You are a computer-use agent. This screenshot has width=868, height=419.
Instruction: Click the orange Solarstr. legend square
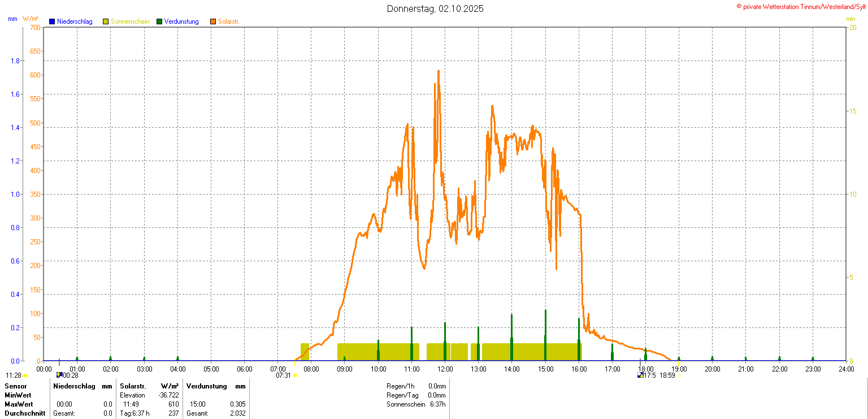213,21
